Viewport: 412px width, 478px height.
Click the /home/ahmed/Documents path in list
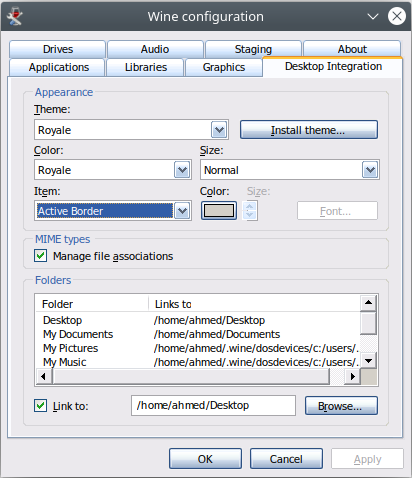pyautogui.click(x=217, y=334)
